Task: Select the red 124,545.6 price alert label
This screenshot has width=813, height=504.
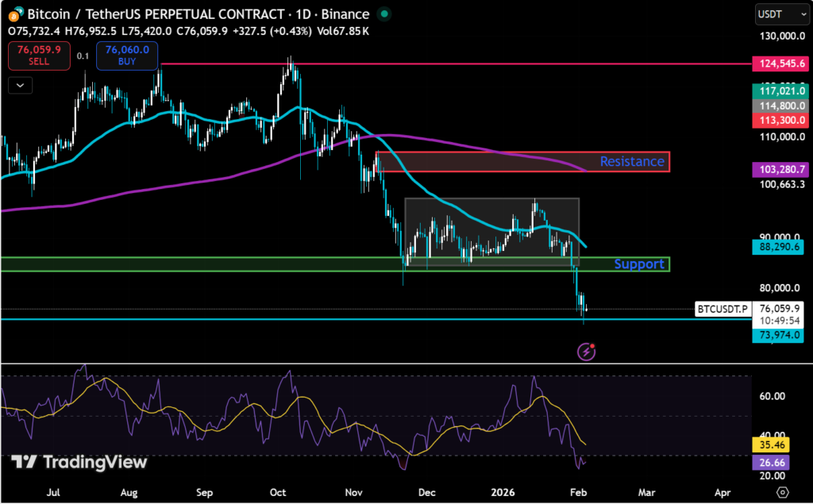Action: click(x=780, y=63)
